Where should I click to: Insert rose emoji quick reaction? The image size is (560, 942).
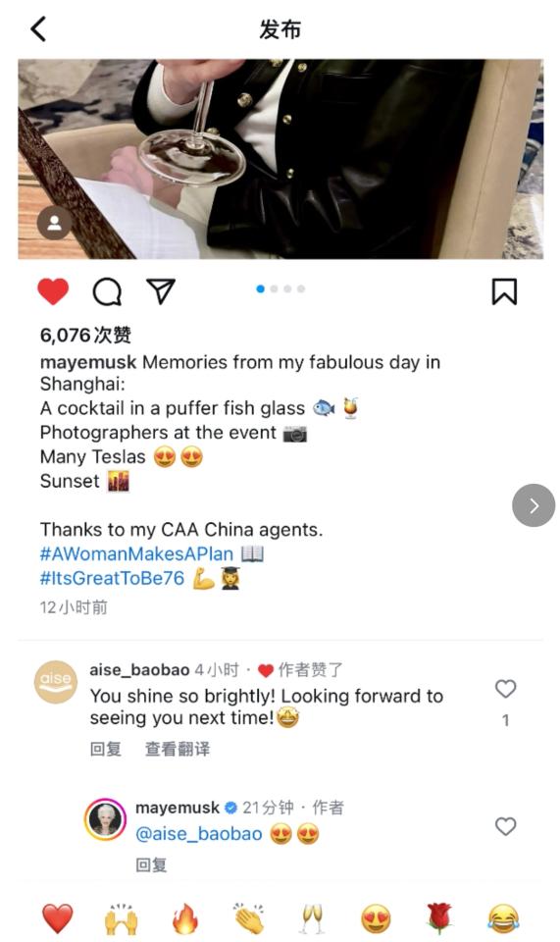pos(438,918)
